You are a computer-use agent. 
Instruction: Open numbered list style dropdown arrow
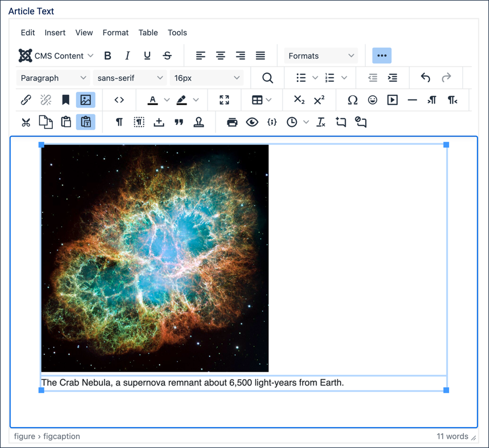pyautogui.click(x=345, y=78)
